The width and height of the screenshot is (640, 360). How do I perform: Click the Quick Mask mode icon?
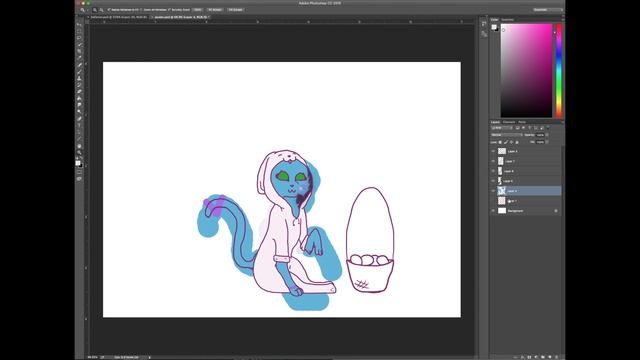coord(79,172)
